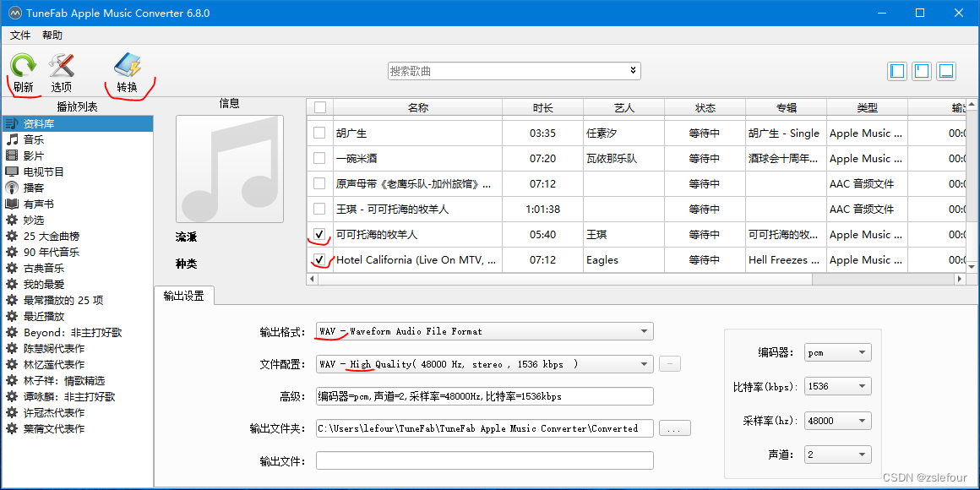
Task: Open the 有声书 book icon
Action: click(x=11, y=204)
